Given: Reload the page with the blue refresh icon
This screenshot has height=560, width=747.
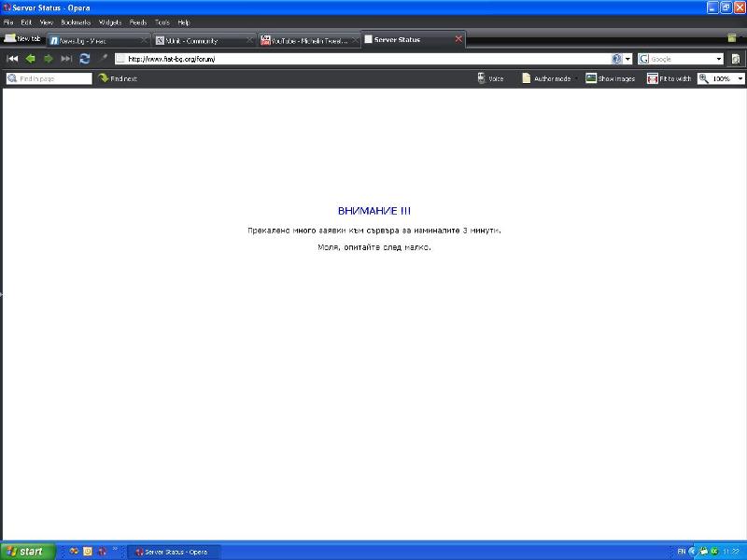Looking at the screenshot, I should (x=85, y=59).
